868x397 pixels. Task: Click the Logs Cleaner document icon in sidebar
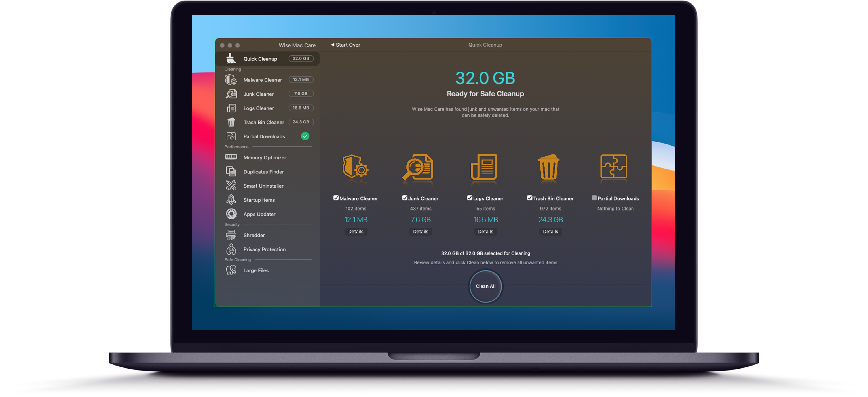(x=231, y=108)
